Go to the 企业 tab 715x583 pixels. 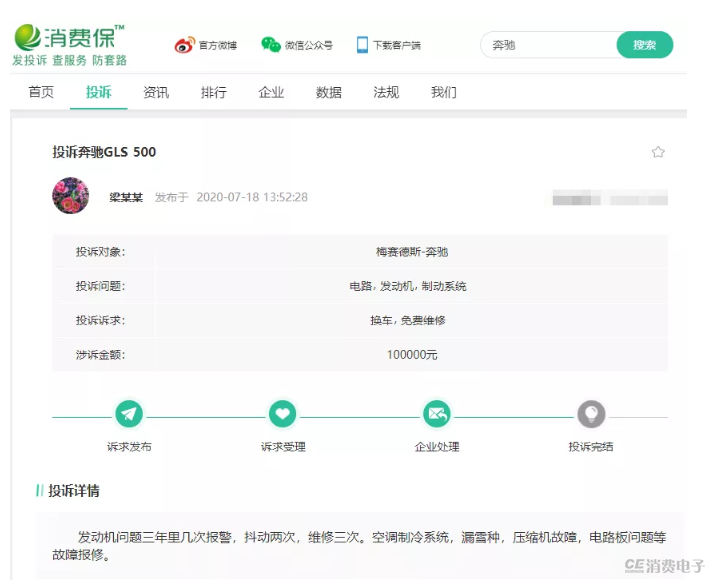point(271,92)
